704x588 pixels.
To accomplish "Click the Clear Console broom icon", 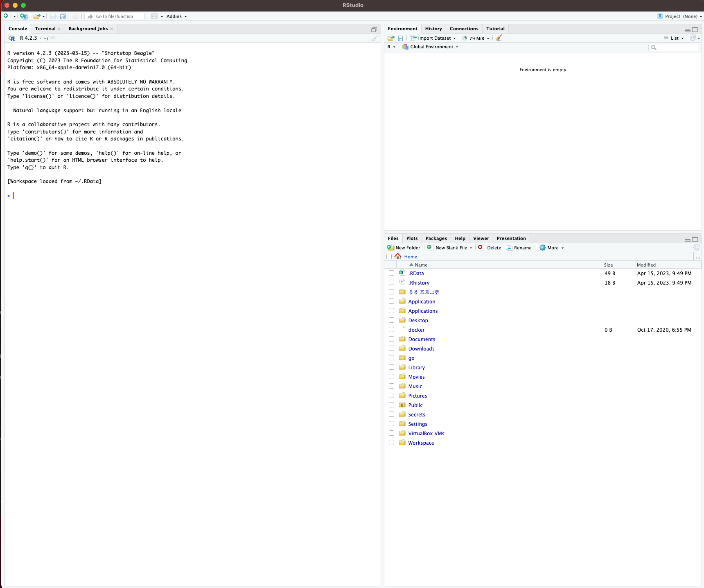I will pos(375,38).
